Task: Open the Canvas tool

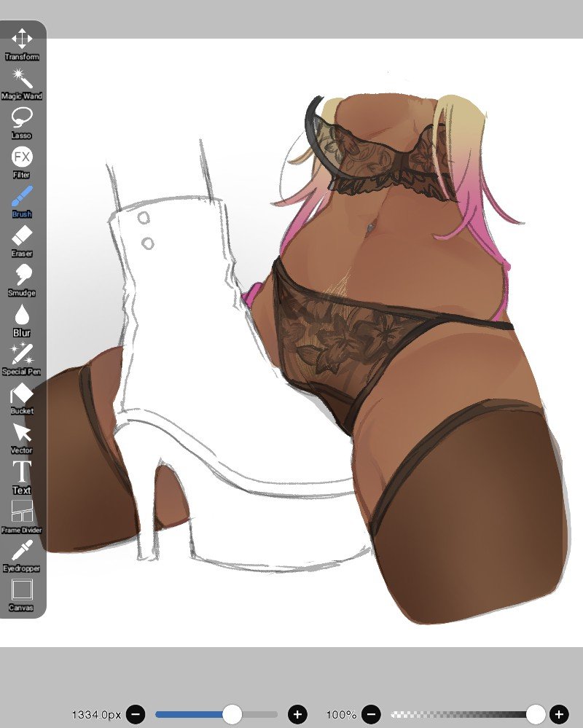Action: pos(22,595)
